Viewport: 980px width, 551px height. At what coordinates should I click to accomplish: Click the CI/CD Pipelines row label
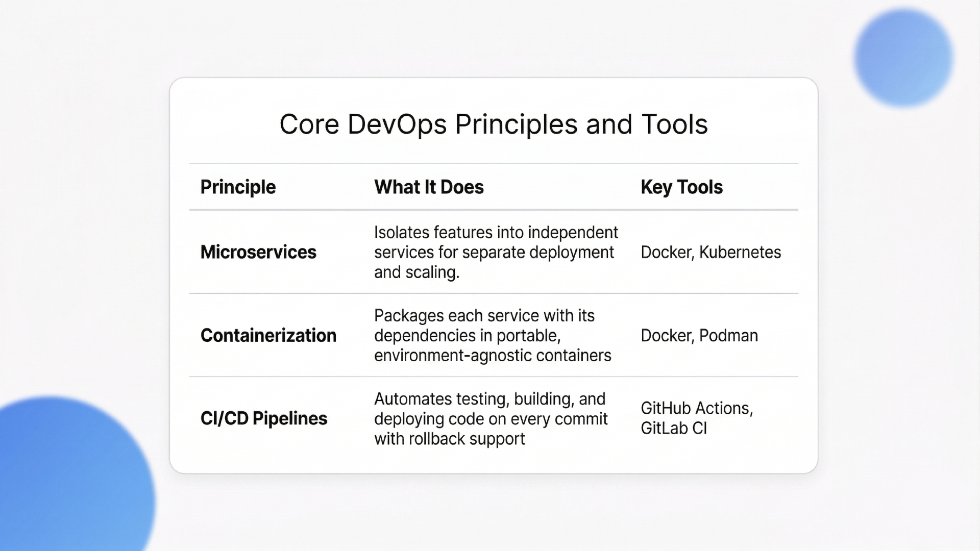coord(263,418)
